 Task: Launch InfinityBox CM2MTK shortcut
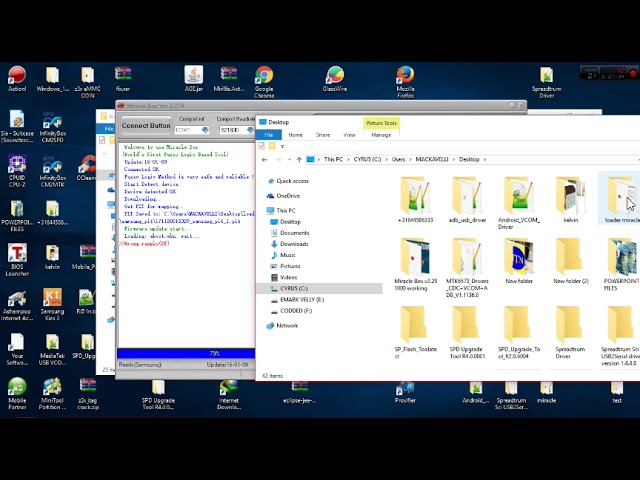pos(53,171)
